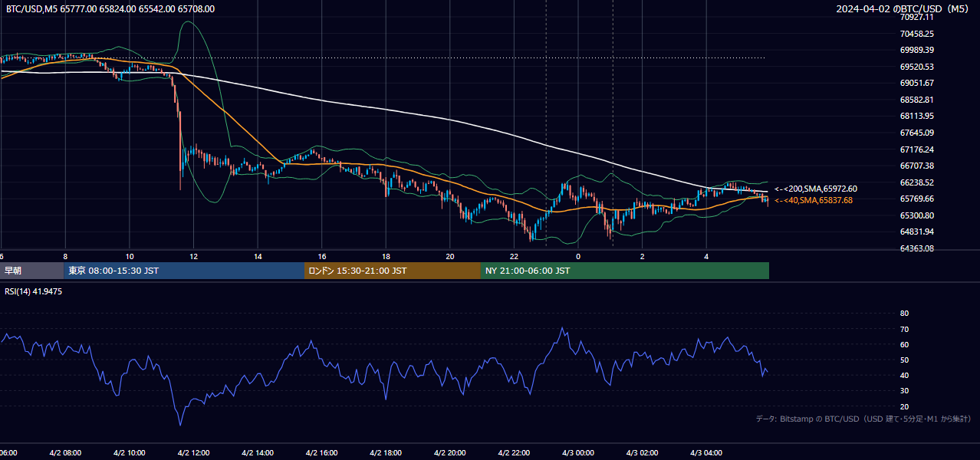Click the 4/3 04:00 date tick
980x460 pixels.
[706, 453]
